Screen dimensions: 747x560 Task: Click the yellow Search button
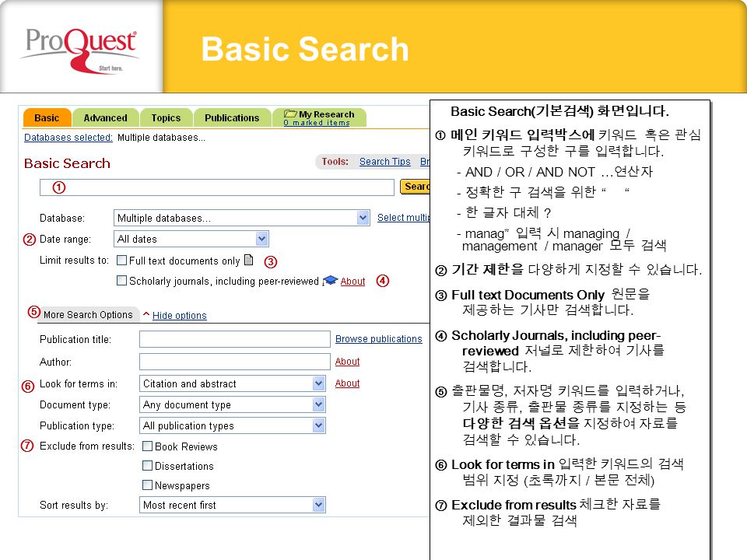coord(416,187)
